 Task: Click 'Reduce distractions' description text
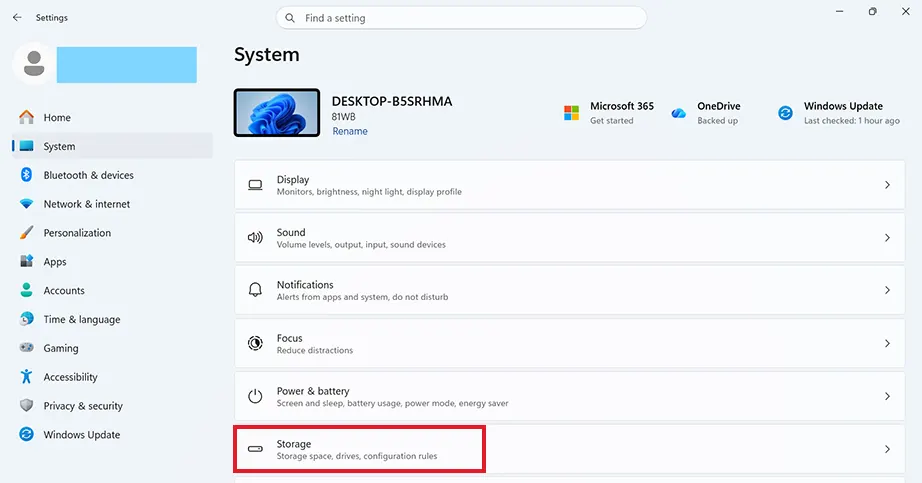(315, 350)
